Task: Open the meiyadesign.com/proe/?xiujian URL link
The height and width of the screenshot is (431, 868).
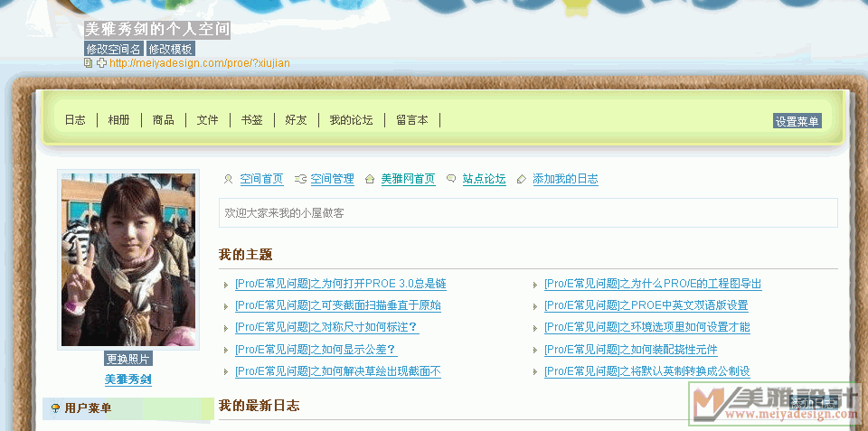Action: [199, 63]
